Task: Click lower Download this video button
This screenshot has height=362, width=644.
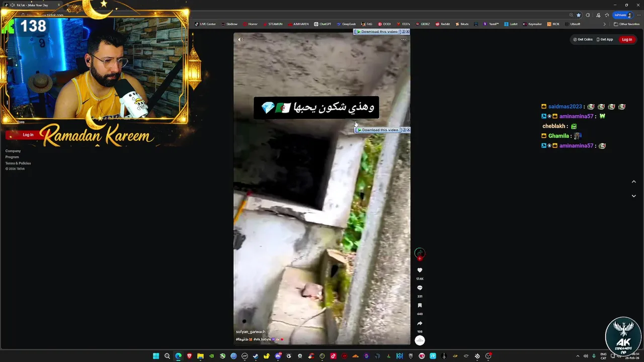Action: pos(378,130)
